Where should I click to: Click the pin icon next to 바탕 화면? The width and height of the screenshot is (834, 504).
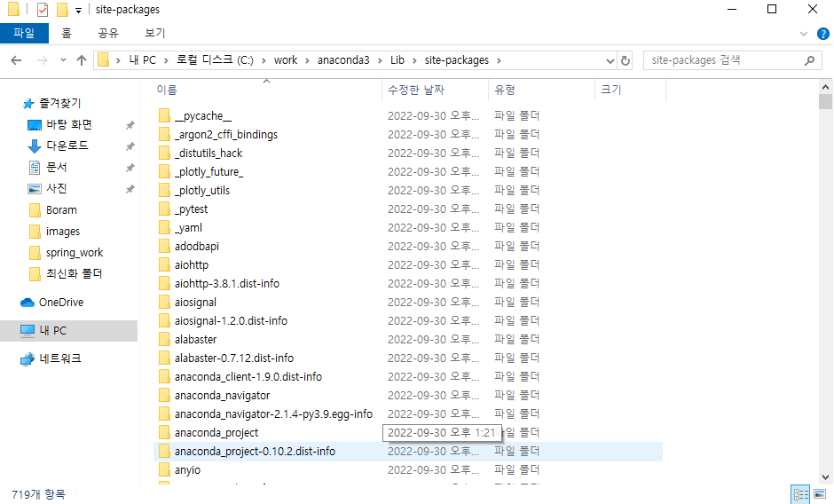pyautogui.click(x=130, y=125)
